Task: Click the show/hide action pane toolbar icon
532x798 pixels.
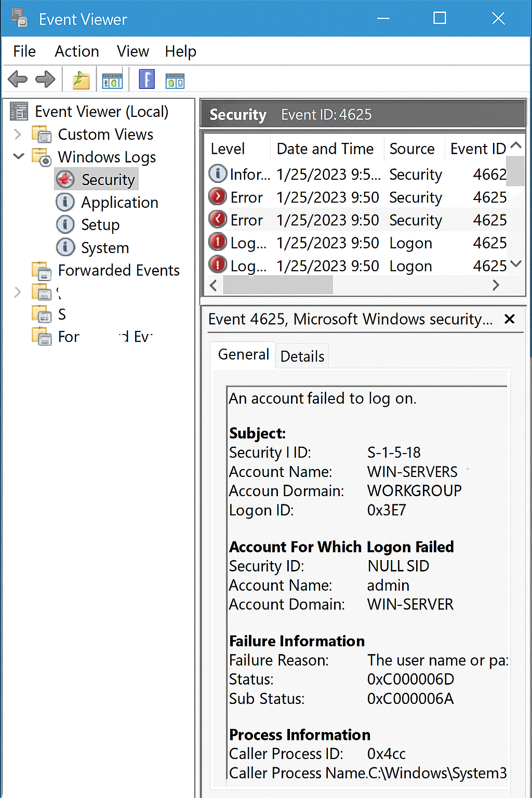Action: [175, 81]
